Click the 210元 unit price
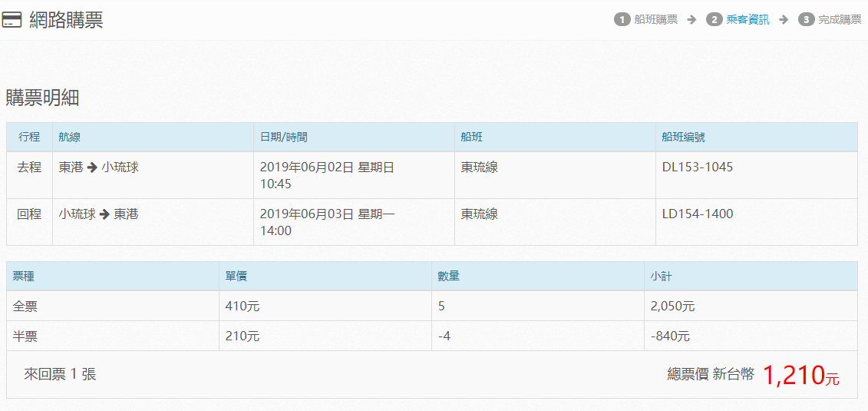The image size is (868, 411). 243,336
